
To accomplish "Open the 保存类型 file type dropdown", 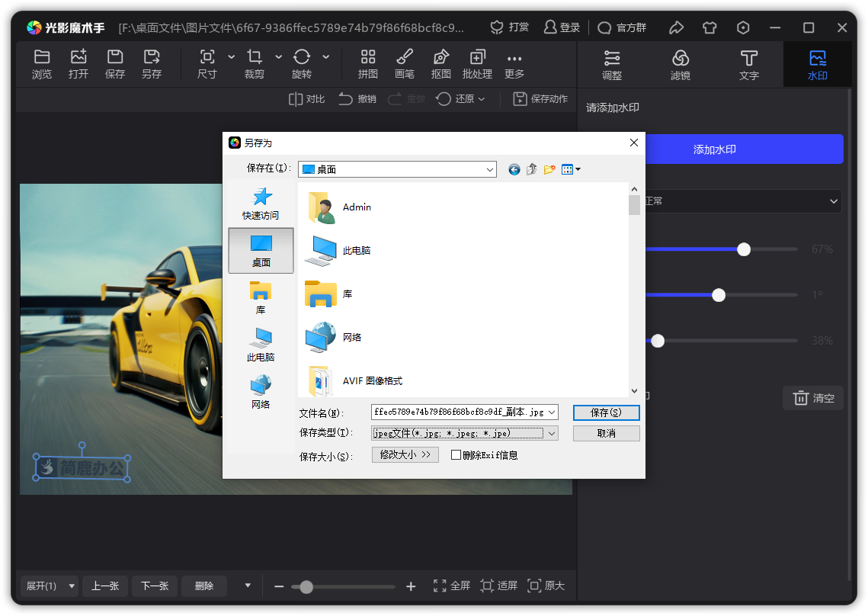I will click(552, 433).
